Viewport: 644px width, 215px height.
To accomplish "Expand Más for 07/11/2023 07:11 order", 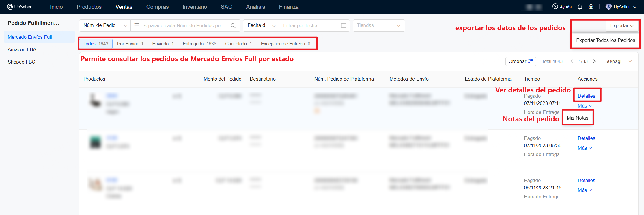I will (585, 106).
